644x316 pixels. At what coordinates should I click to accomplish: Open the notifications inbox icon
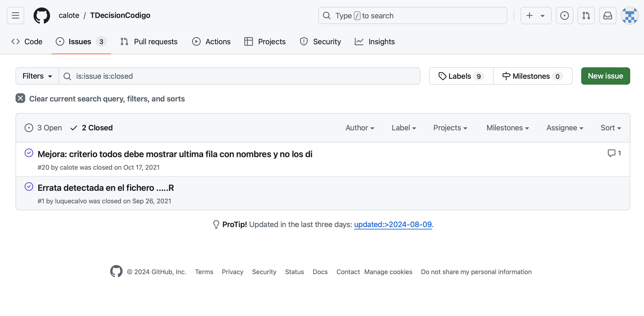pyautogui.click(x=608, y=16)
